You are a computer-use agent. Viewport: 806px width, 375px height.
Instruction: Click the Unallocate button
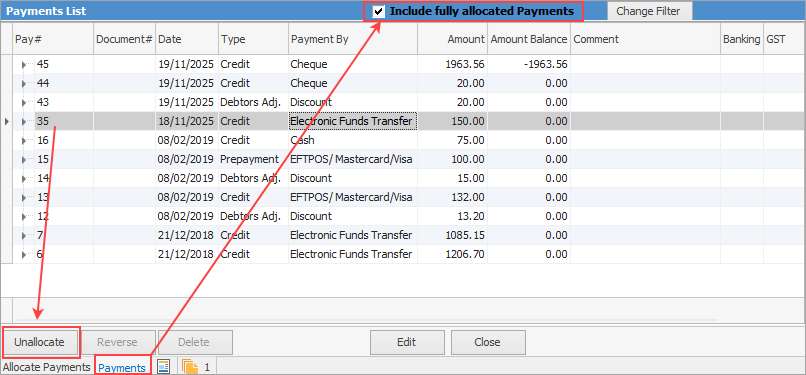pos(39,342)
